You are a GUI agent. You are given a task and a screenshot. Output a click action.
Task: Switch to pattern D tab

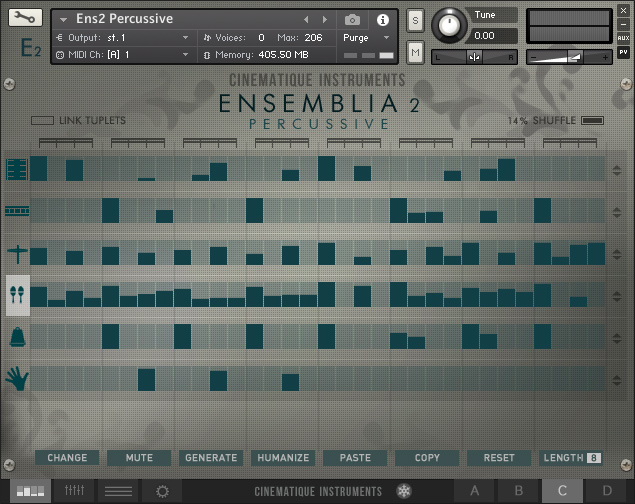(x=607, y=491)
